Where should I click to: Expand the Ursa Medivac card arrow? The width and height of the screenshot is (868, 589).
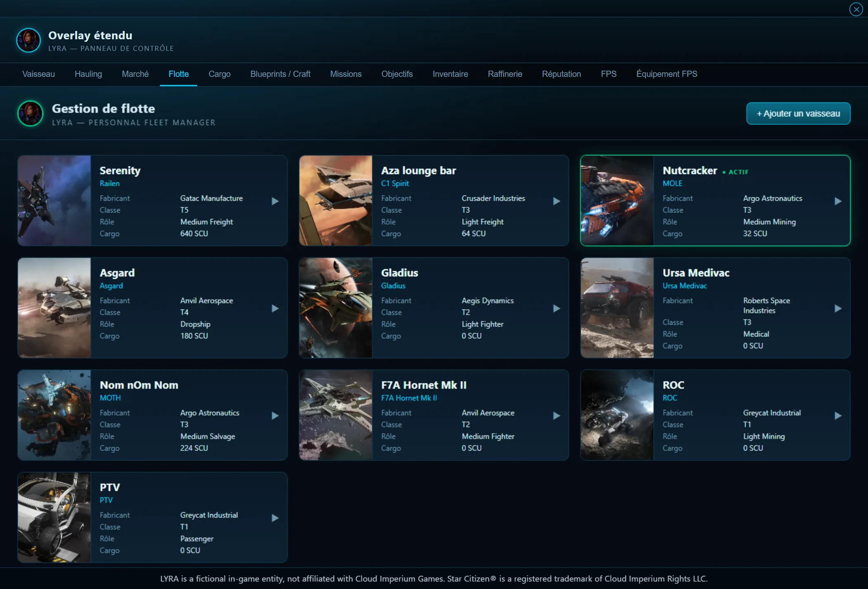[x=838, y=308]
